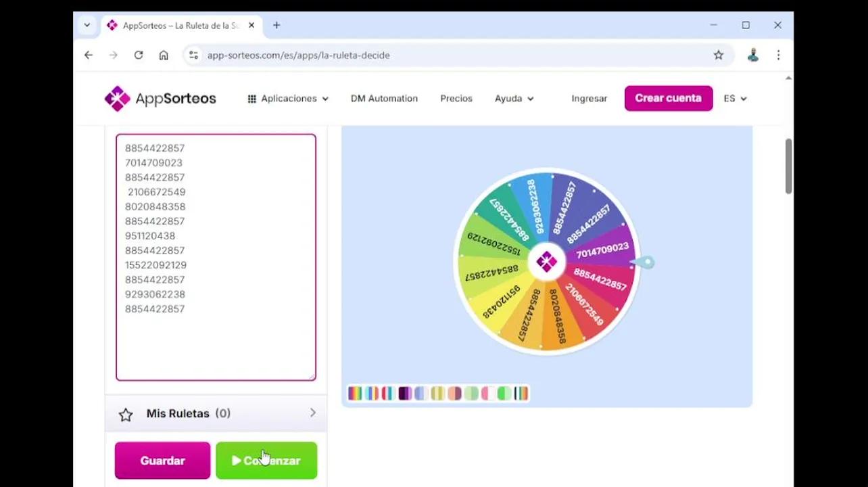
Task: Click the 8020848358 line in entries list
Action: click(x=155, y=207)
